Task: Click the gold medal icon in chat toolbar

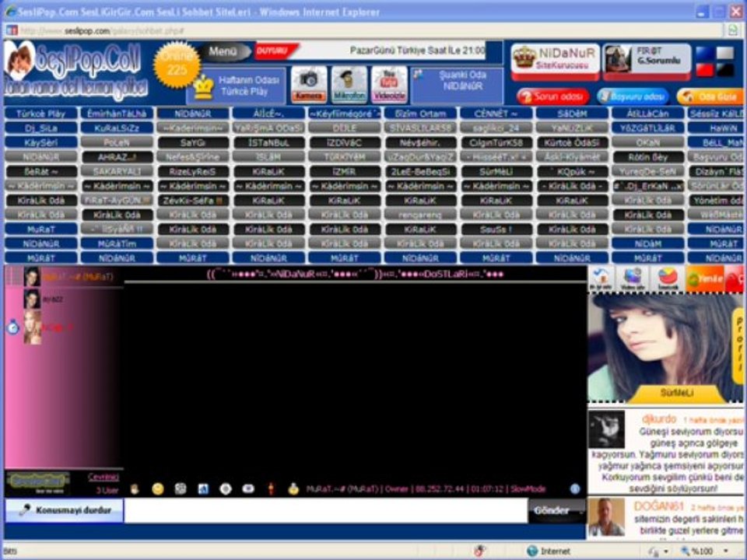Action: [x=293, y=488]
